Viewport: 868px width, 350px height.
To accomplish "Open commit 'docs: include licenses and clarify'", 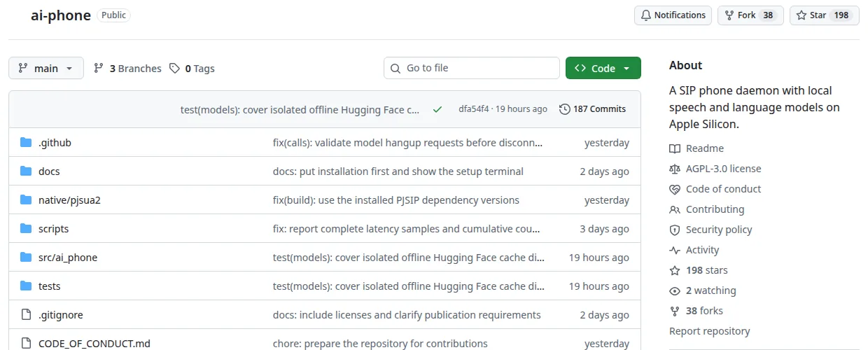I will click(x=407, y=315).
